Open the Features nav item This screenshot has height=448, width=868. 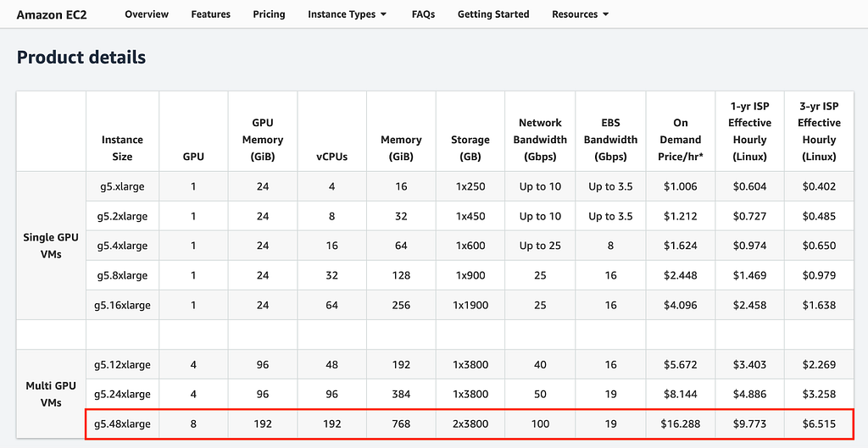pyautogui.click(x=211, y=14)
